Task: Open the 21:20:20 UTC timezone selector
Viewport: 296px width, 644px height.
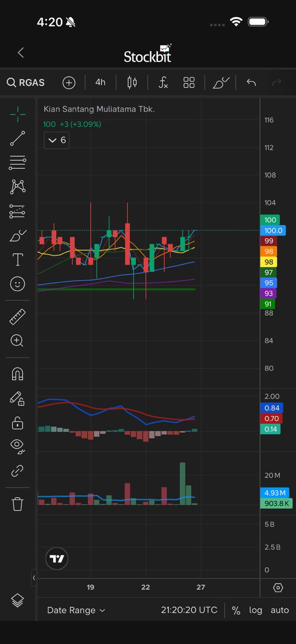Action: pyautogui.click(x=189, y=610)
